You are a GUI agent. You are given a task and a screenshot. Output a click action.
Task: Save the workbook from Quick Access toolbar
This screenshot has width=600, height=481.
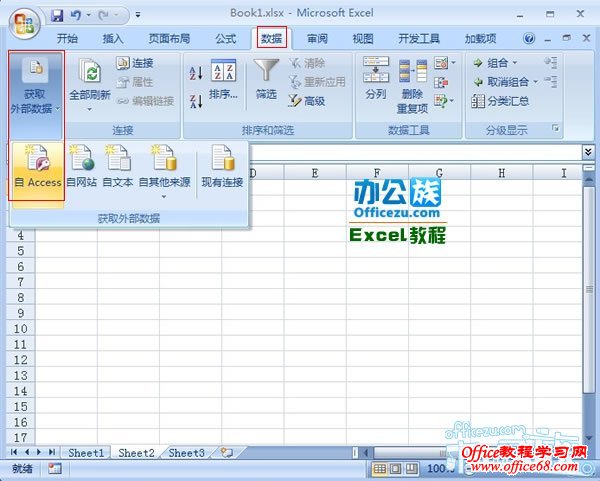coord(57,15)
